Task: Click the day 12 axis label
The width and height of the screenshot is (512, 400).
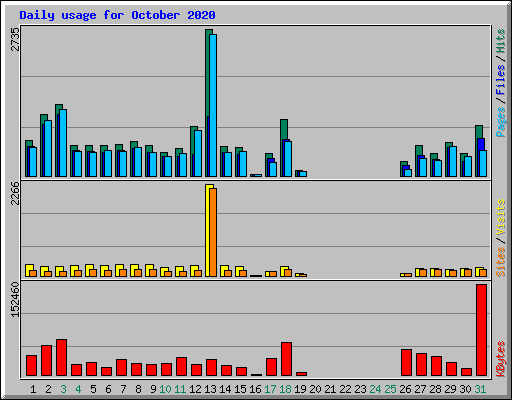Action: coord(195,389)
